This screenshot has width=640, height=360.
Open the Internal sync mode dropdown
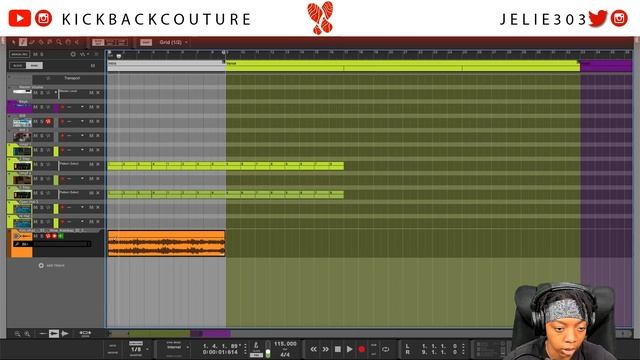tap(177, 347)
